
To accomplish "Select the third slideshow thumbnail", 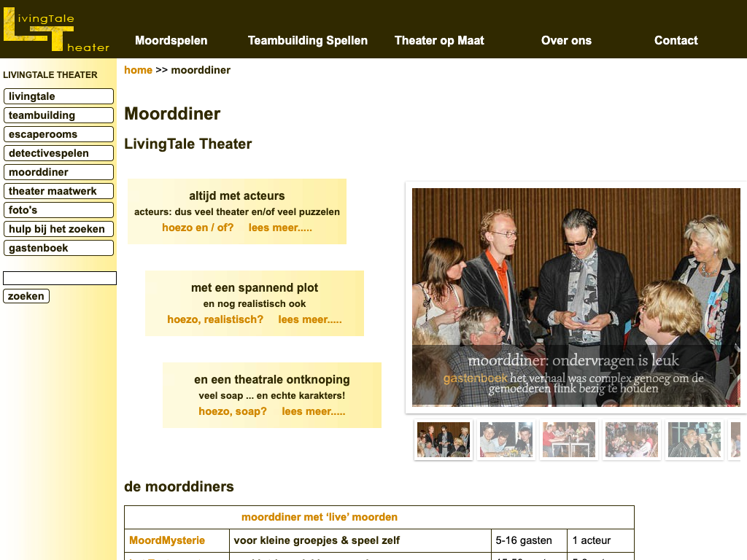I will (569, 440).
